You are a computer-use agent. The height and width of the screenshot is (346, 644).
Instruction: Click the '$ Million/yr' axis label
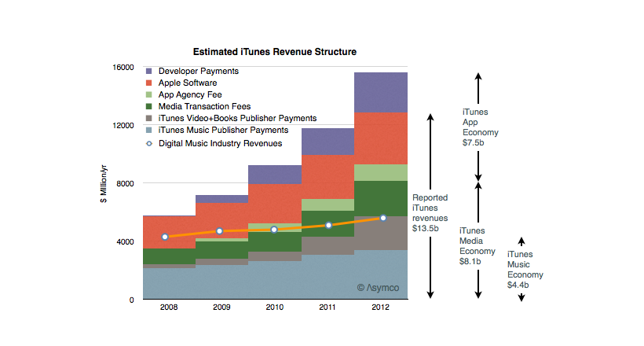pos(103,183)
